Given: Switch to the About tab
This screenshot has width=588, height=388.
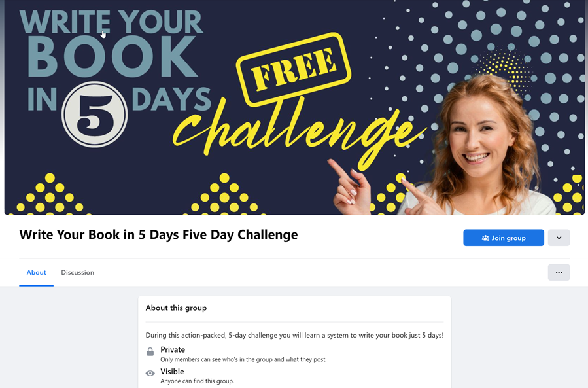Looking at the screenshot, I should [x=37, y=272].
